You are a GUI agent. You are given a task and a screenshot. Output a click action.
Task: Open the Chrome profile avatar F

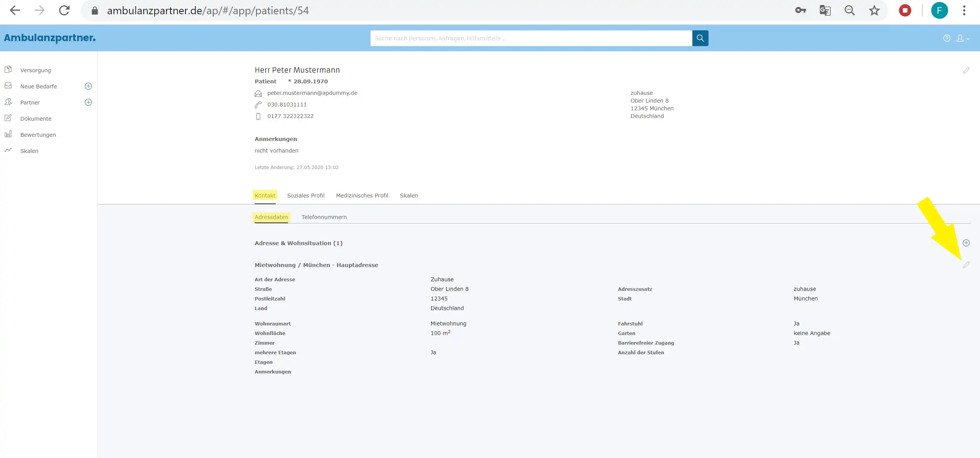(x=939, y=10)
